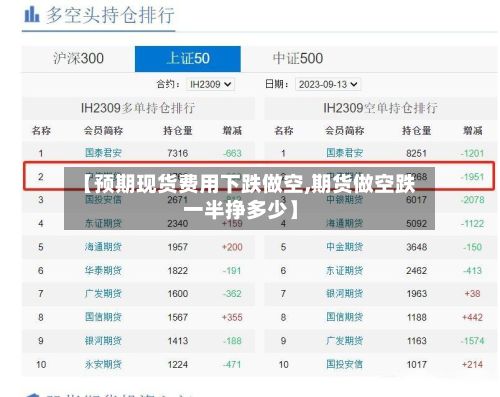Switch to the 沪深300 tab
The width and height of the screenshot is (500, 397).
click(x=78, y=59)
